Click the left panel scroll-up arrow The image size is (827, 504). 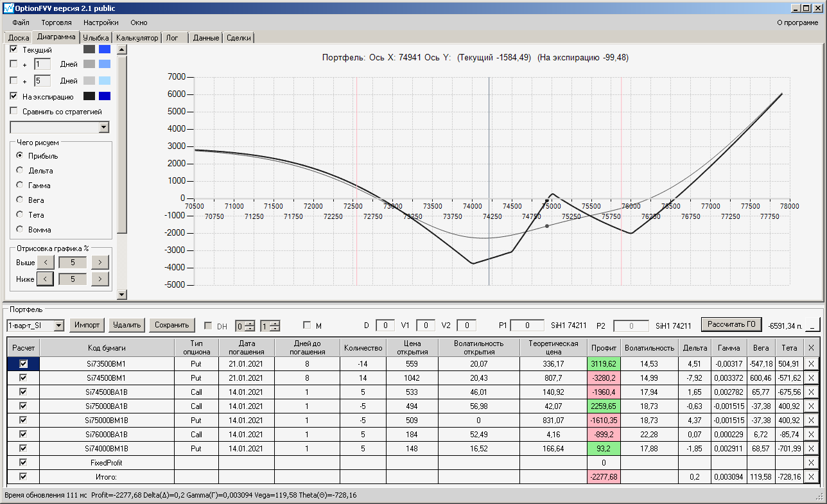(122, 49)
